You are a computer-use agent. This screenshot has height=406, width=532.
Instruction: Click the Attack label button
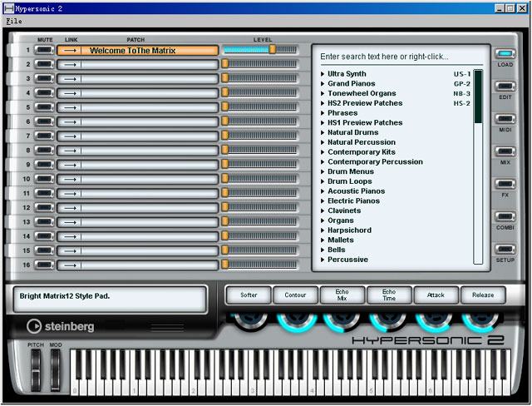(436, 295)
